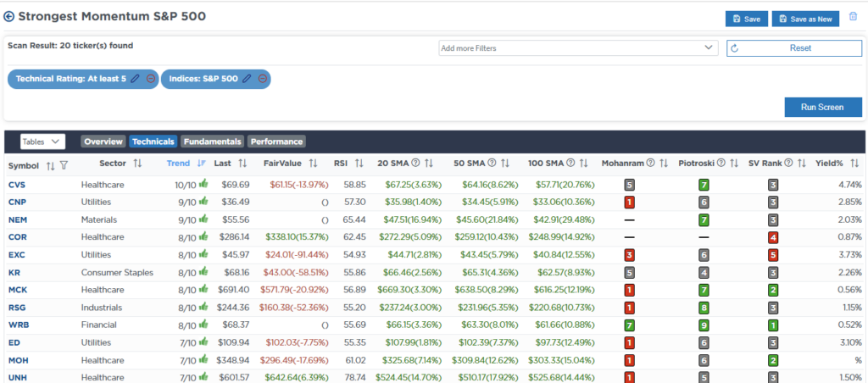Delete the screen with the trash icon
This screenshot has height=383, width=868.
tap(853, 17)
